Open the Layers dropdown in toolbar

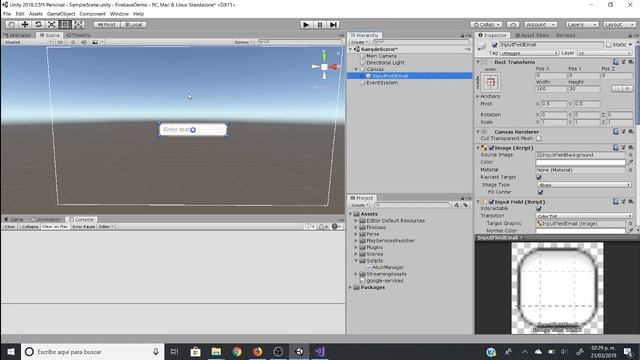pos(582,24)
